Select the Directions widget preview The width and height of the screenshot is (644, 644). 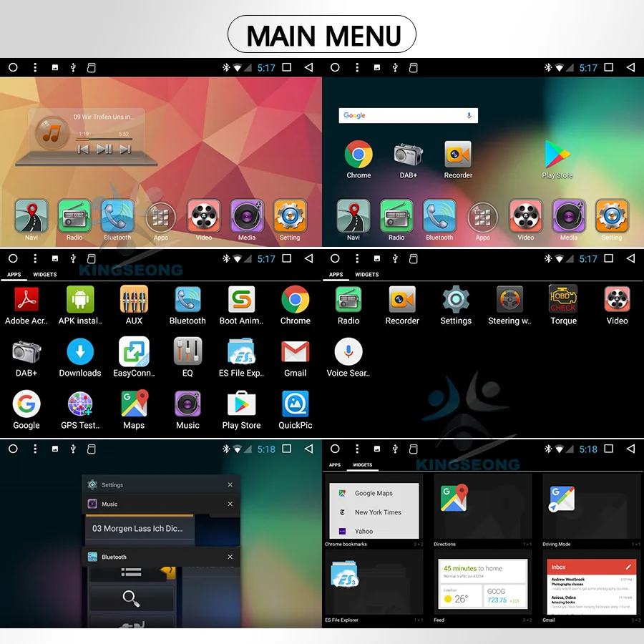click(482, 506)
